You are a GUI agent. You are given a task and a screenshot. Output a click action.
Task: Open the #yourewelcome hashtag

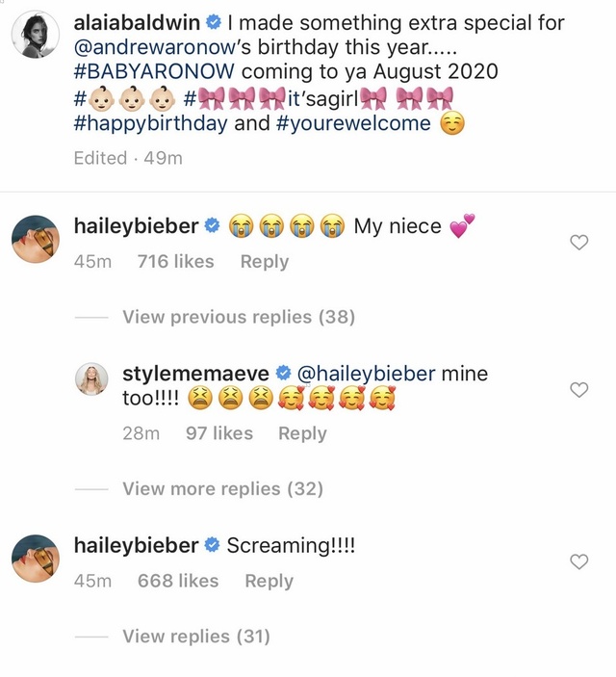[353, 124]
